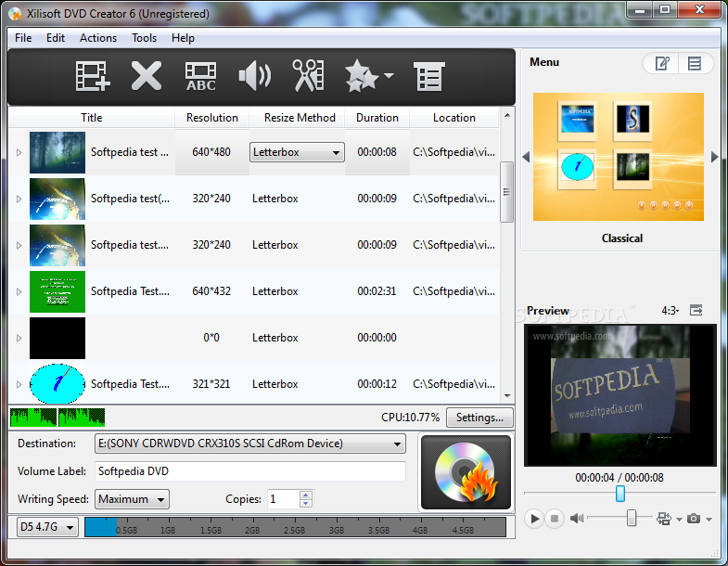Select the cyan clock thumbnail in file list
The height and width of the screenshot is (566, 728).
click(x=57, y=384)
